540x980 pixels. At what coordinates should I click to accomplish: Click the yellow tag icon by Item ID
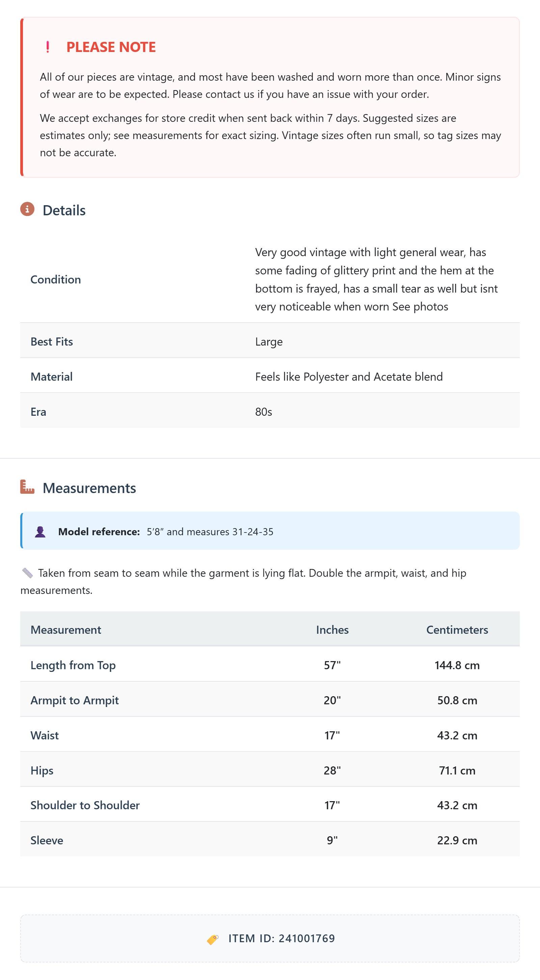[x=213, y=939]
